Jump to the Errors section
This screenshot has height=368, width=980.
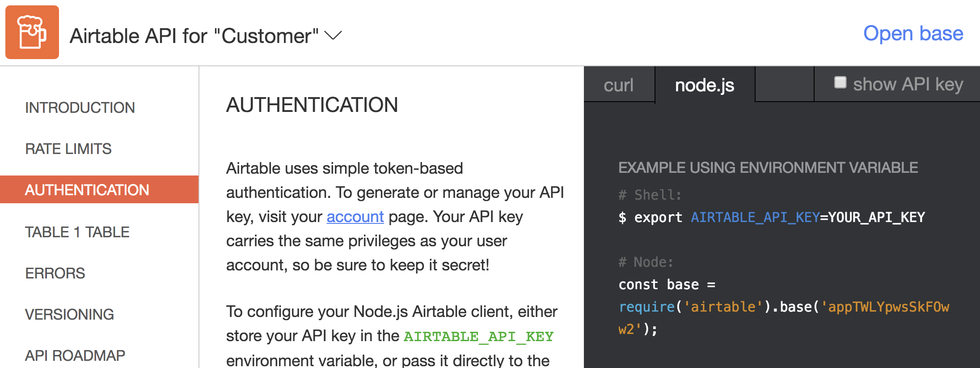click(x=55, y=273)
